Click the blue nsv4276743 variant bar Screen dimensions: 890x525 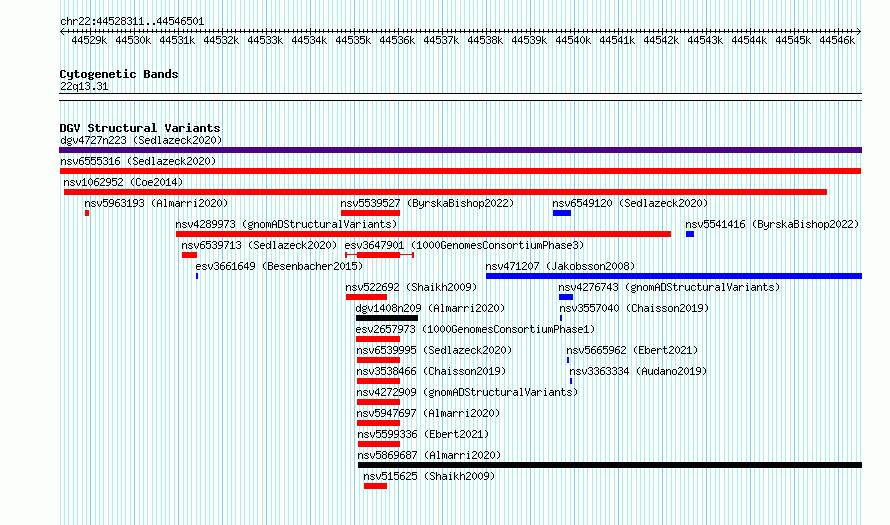[x=566, y=297]
